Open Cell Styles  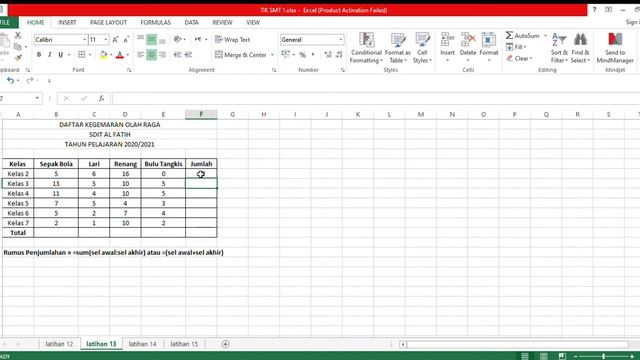click(x=422, y=48)
